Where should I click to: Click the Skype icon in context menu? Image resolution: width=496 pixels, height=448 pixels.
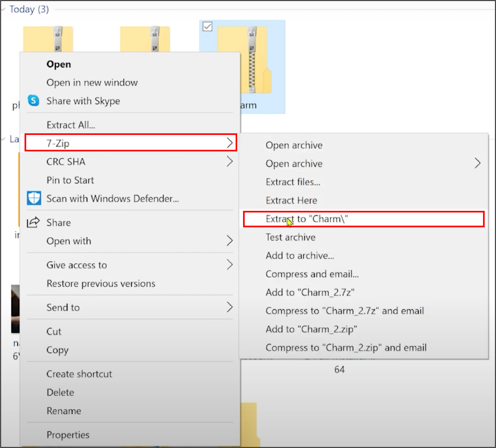tap(33, 101)
